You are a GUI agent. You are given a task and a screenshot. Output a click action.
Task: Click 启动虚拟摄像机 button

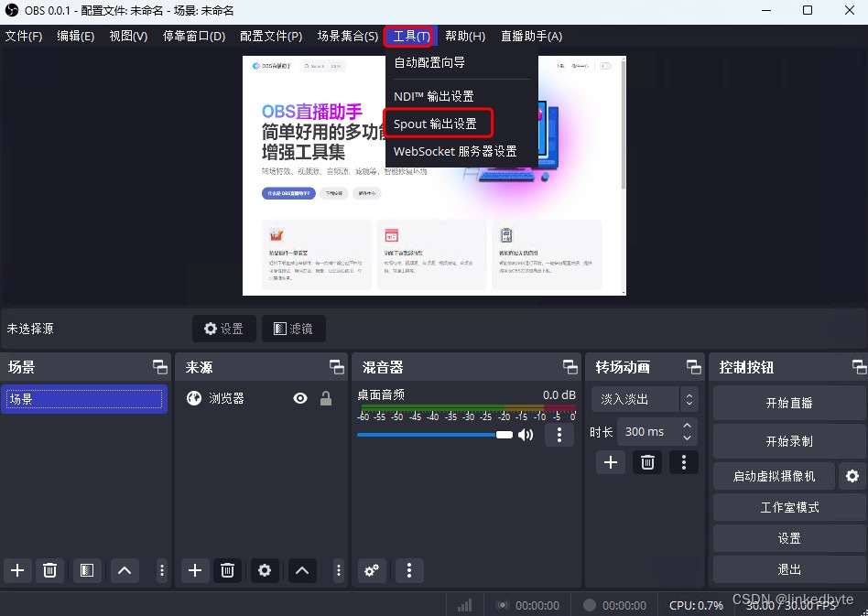(x=774, y=476)
